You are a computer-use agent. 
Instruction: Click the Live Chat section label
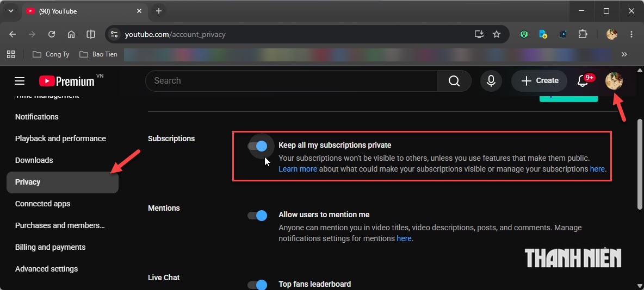click(164, 278)
